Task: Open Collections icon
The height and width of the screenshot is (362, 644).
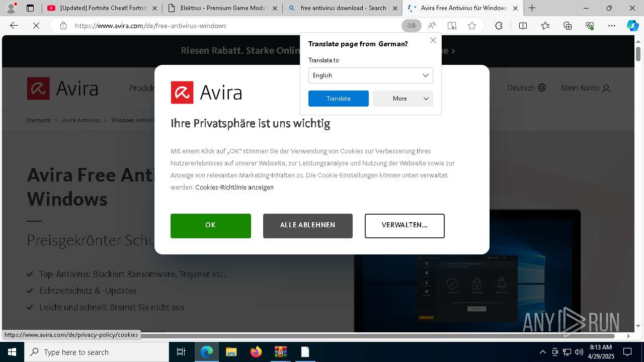Action: pos(568,26)
